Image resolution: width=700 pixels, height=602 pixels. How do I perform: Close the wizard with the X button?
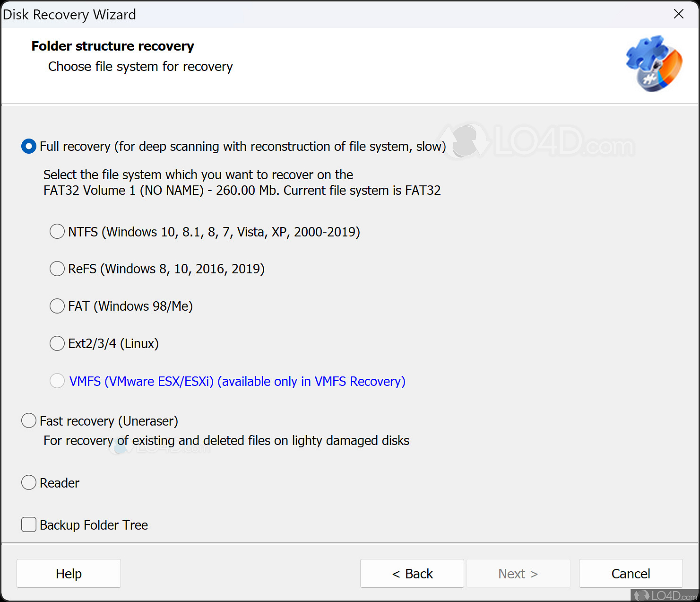point(679,14)
